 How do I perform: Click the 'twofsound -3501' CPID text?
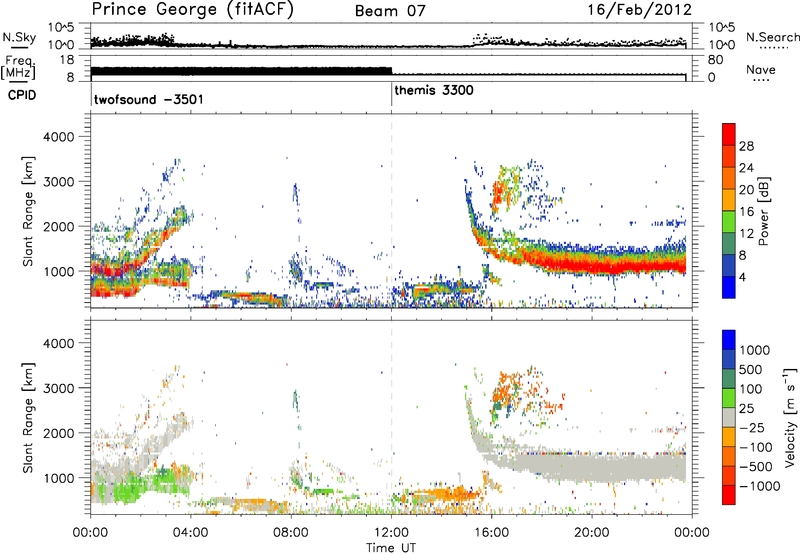(148, 99)
